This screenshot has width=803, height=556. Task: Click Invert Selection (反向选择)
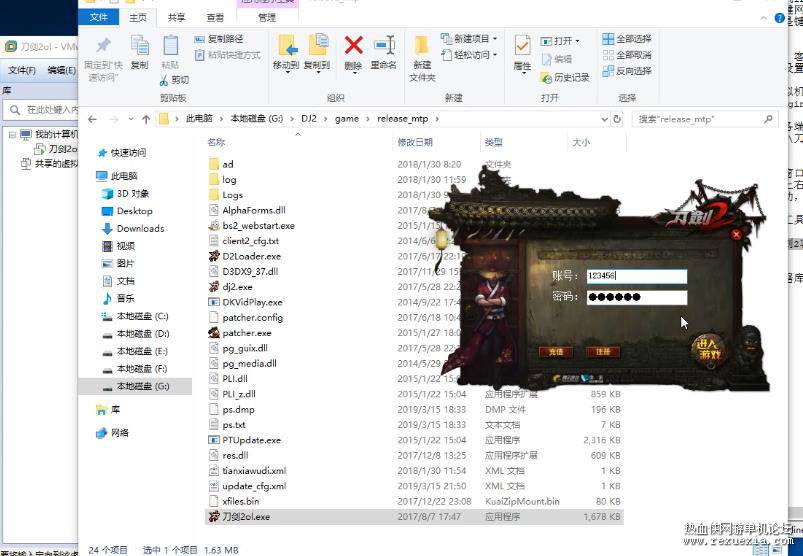tap(627, 71)
